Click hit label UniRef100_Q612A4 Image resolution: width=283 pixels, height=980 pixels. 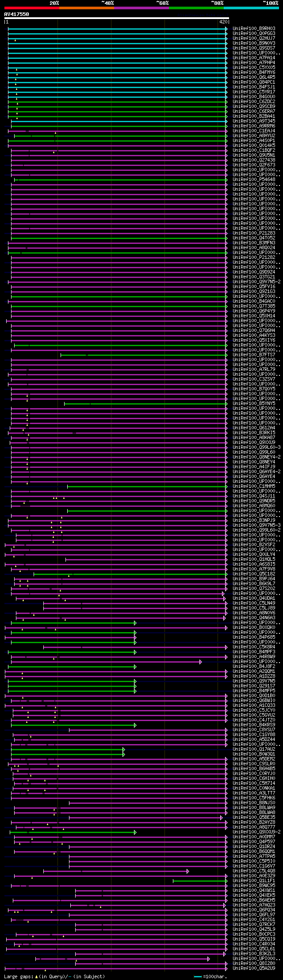(254, 428)
